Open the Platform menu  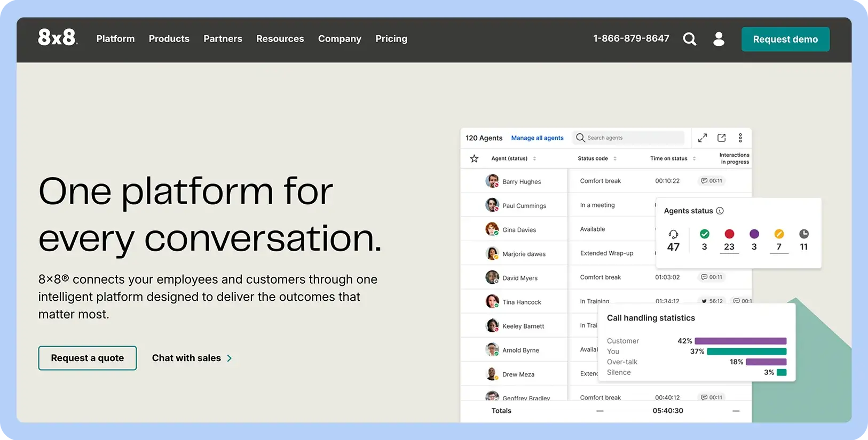tap(115, 39)
